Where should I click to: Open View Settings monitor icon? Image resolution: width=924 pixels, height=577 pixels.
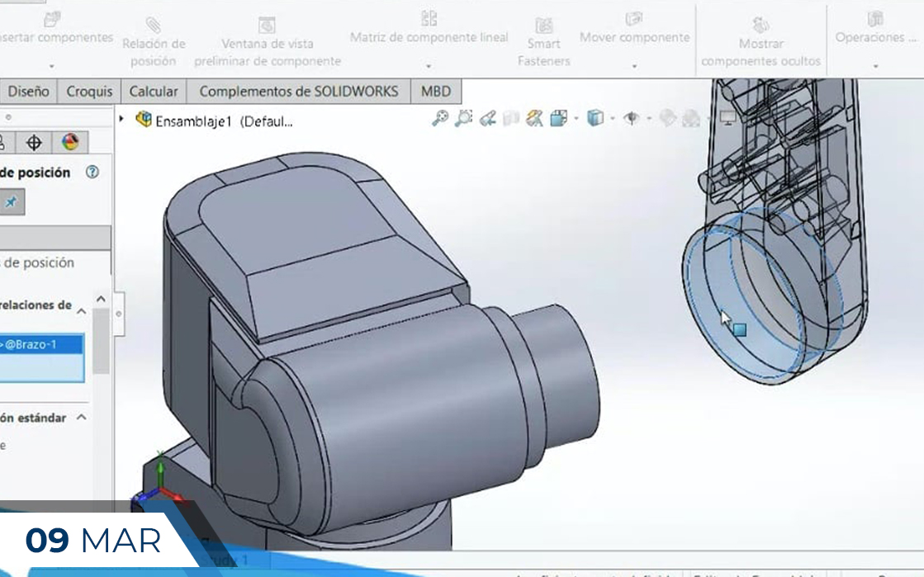point(727,119)
